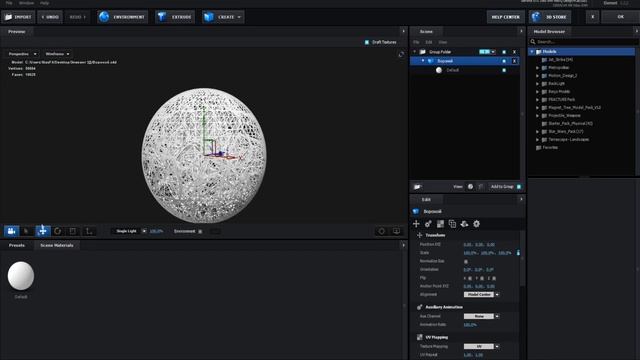Toggle the Environment preview checkbox
This screenshot has height=360, width=640.
[x=200, y=231]
